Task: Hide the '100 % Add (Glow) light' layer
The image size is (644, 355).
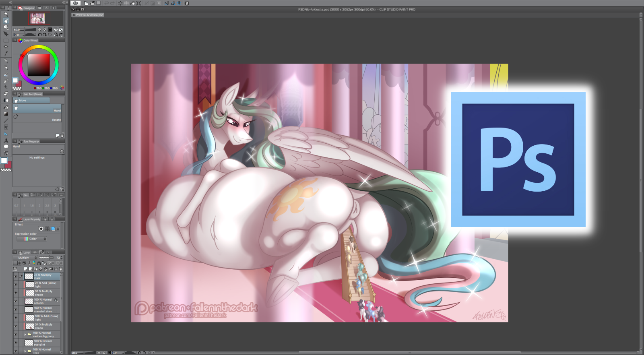Action: (x=16, y=318)
